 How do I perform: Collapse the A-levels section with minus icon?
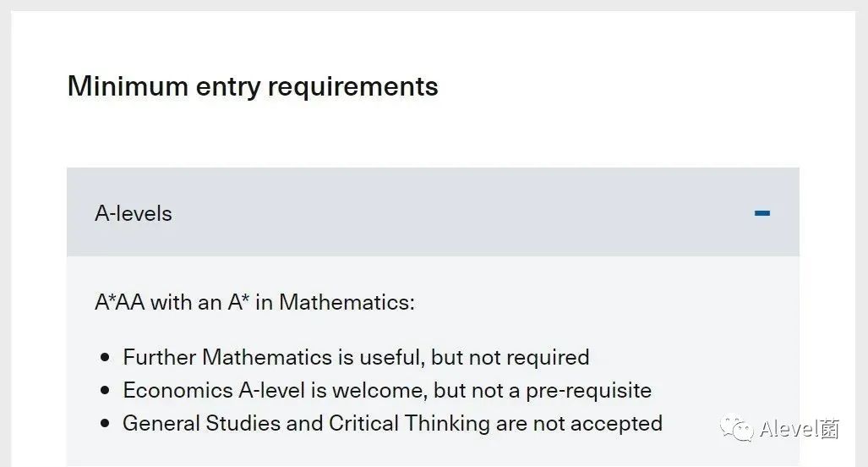click(762, 213)
